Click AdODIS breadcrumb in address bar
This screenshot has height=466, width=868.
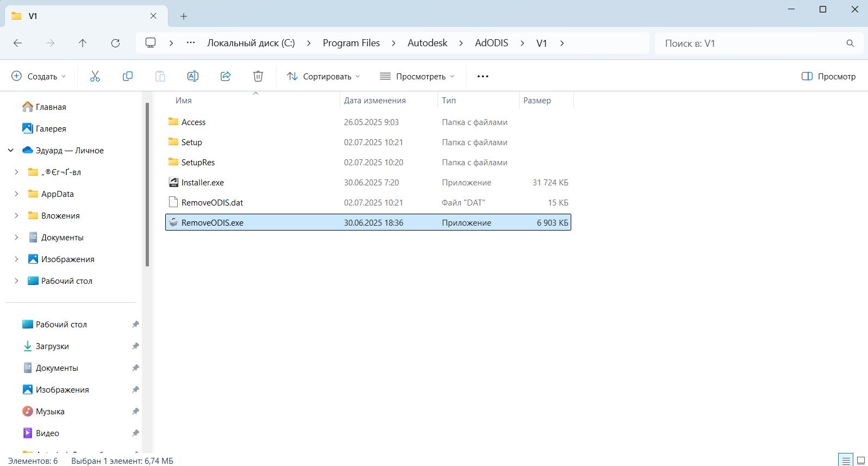(491, 43)
